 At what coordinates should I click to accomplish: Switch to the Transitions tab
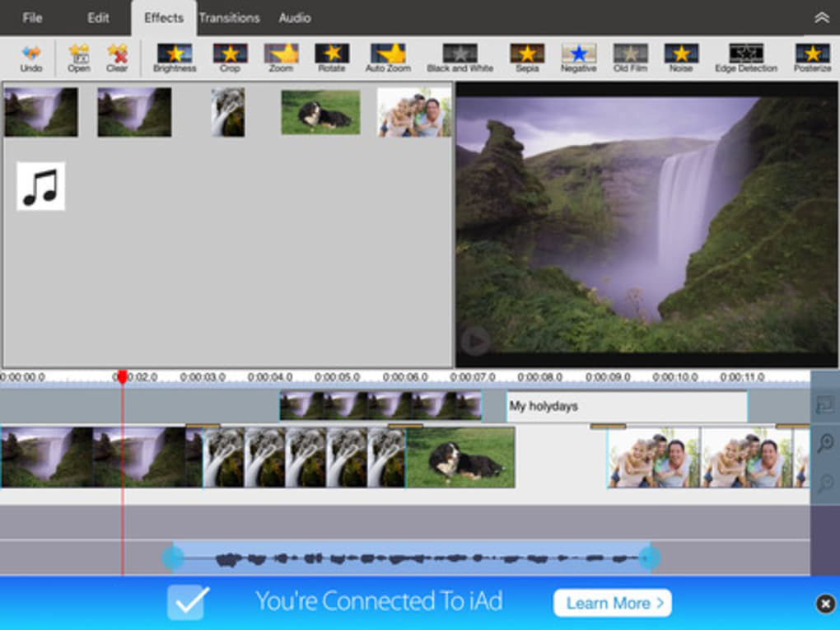[229, 17]
